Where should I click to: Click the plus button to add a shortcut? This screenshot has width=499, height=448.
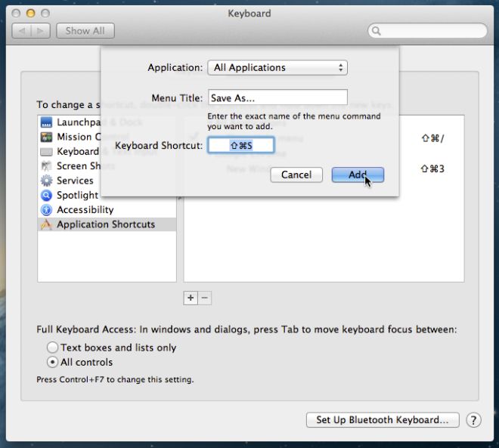pyautogui.click(x=191, y=298)
